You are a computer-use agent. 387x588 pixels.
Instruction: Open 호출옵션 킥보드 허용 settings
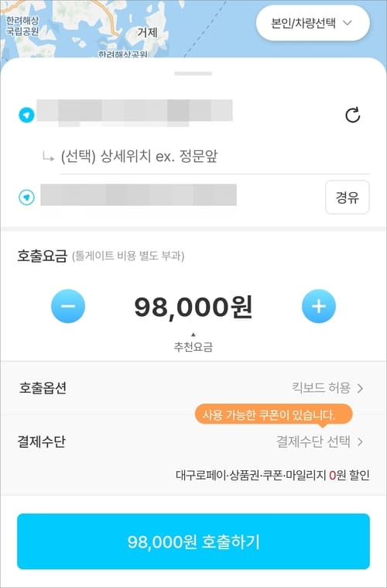(193, 388)
